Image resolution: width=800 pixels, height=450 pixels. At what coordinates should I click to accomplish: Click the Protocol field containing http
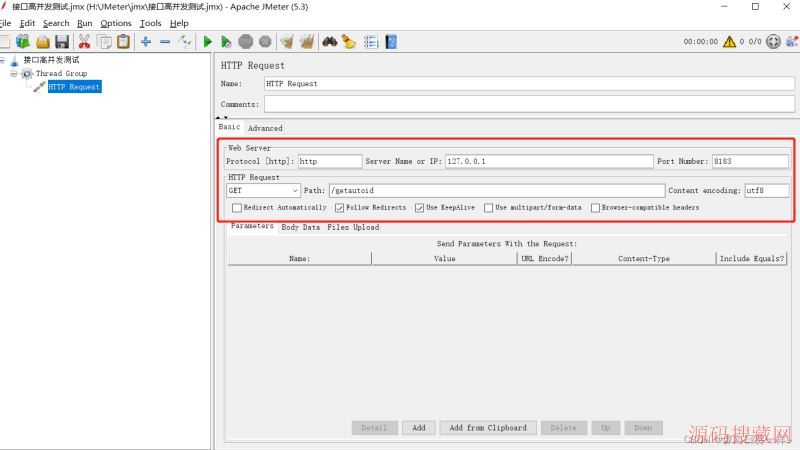coord(330,161)
